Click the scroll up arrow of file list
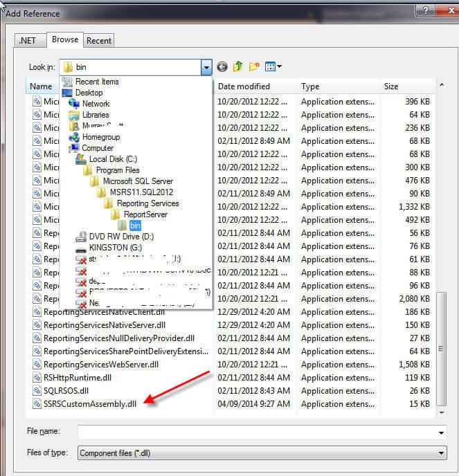Viewport: 459px width, 476px height. 442,85
